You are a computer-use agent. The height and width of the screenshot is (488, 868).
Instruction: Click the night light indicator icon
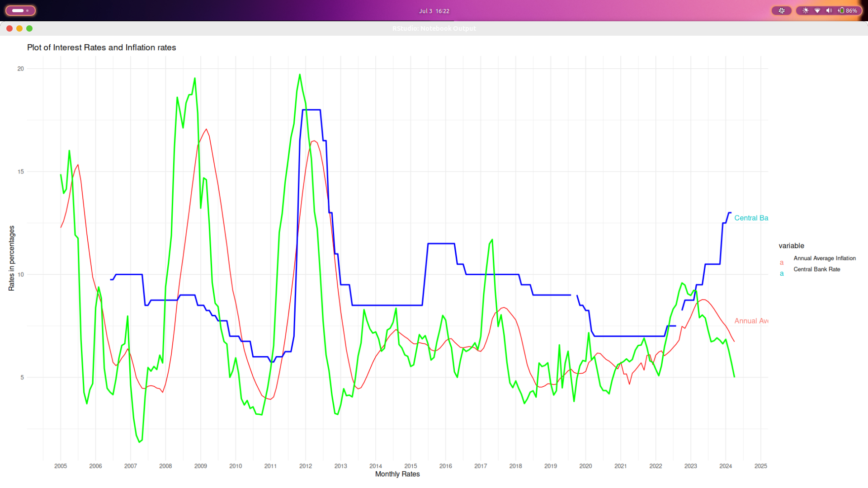806,10
